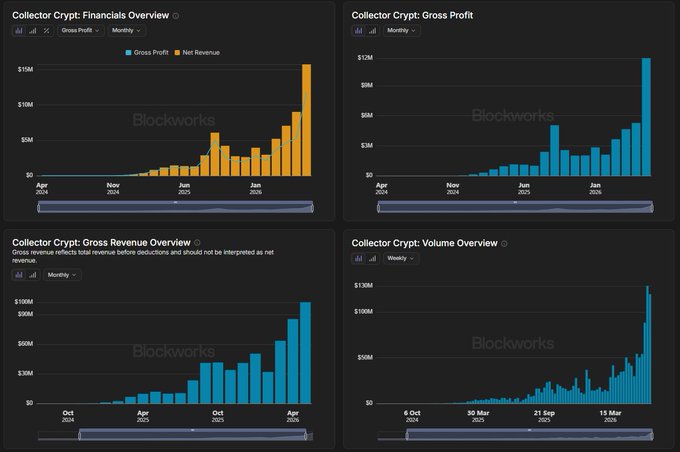Click right handle of Volume Overview range slider
This screenshot has height=452, width=680.
click(x=652, y=435)
